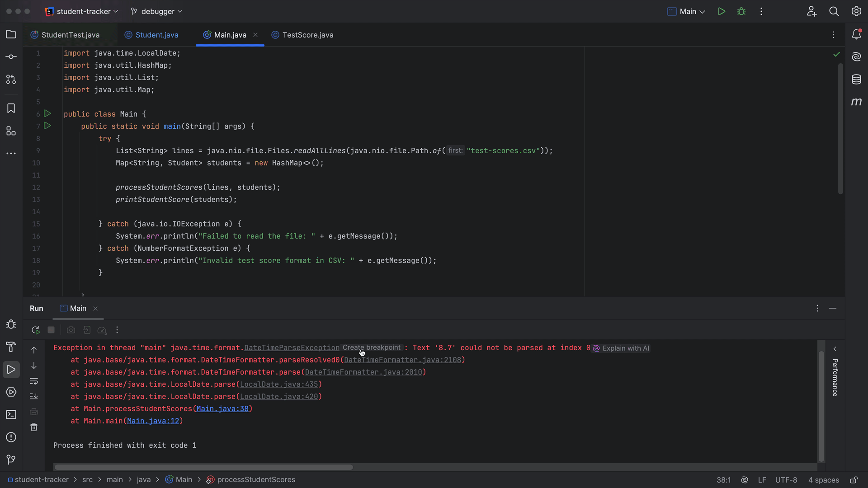Click the horizontal scrollbar in the Run console
The width and height of the screenshot is (868, 488).
pos(203,467)
